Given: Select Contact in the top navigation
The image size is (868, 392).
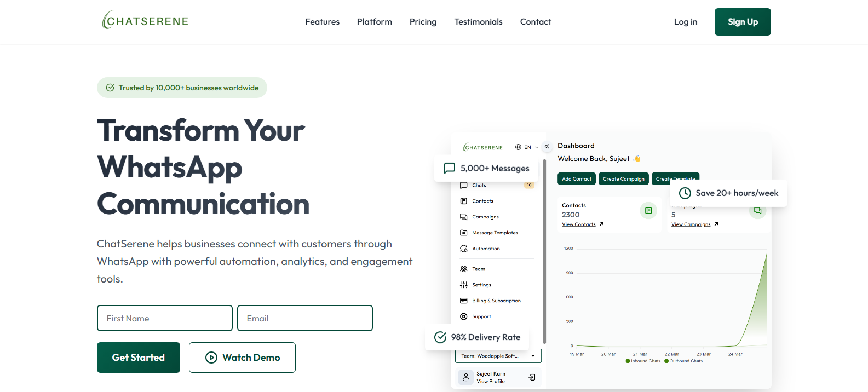Looking at the screenshot, I should click(536, 22).
